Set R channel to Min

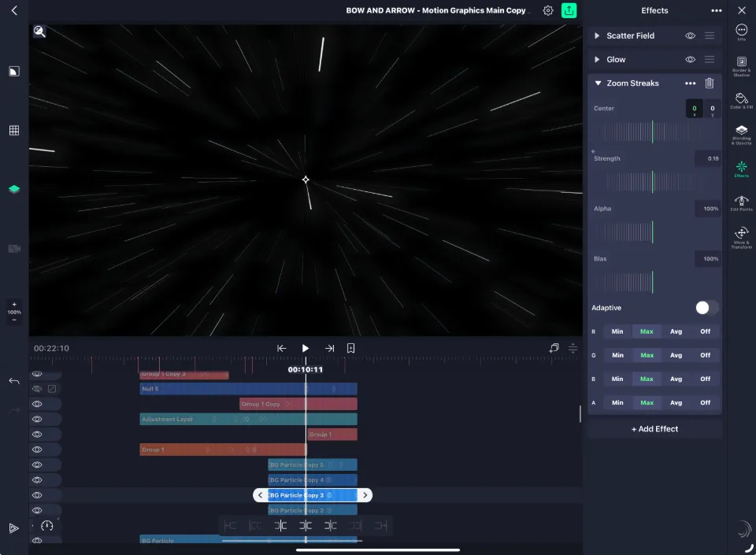click(x=617, y=331)
